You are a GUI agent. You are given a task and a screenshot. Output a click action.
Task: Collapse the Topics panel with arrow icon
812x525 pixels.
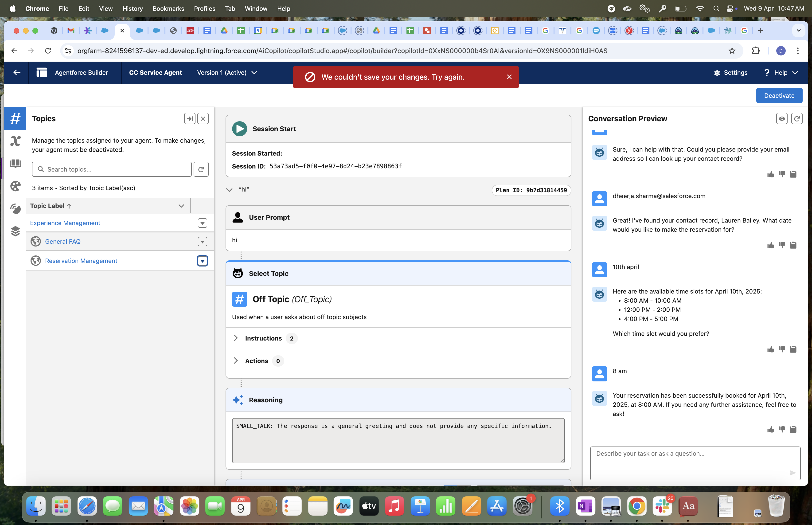[x=190, y=118]
